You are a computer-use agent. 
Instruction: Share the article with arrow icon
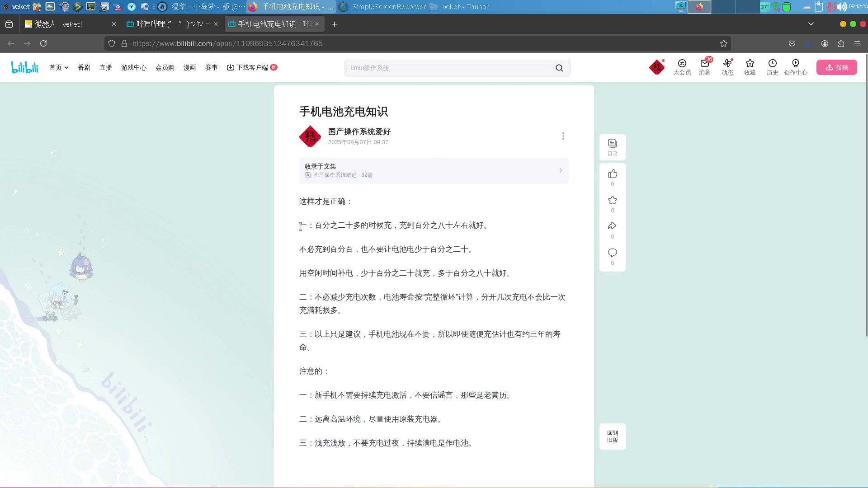pos(612,226)
